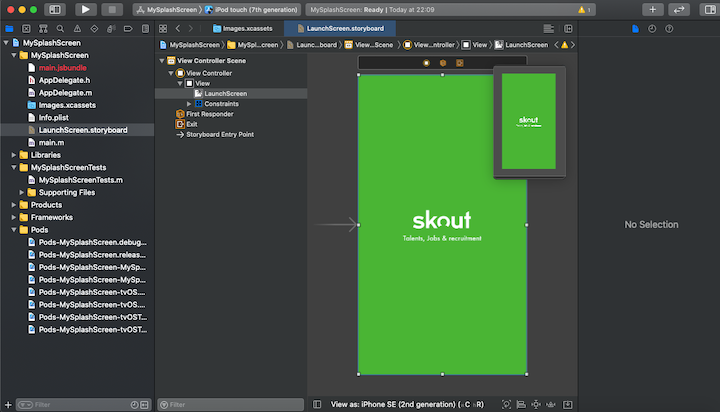Viewport: 720px width, 412px height.
Task: Open the Library with the plus button
Action: tap(653, 9)
